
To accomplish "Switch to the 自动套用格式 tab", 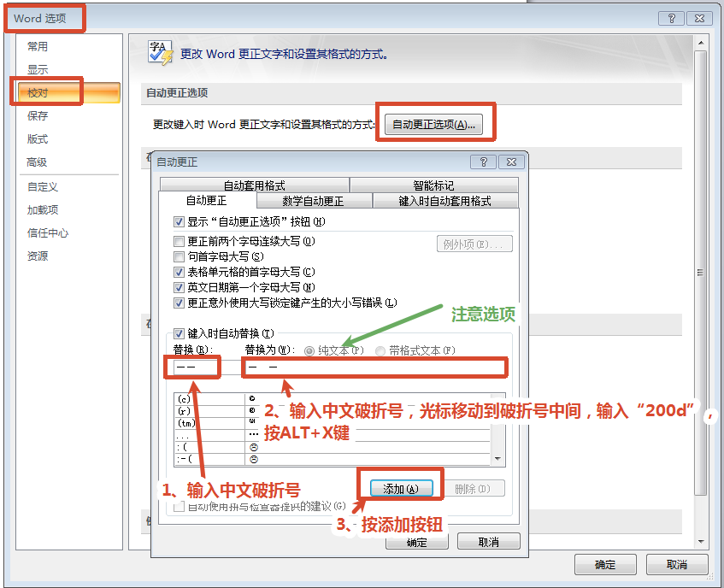I will tap(255, 185).
